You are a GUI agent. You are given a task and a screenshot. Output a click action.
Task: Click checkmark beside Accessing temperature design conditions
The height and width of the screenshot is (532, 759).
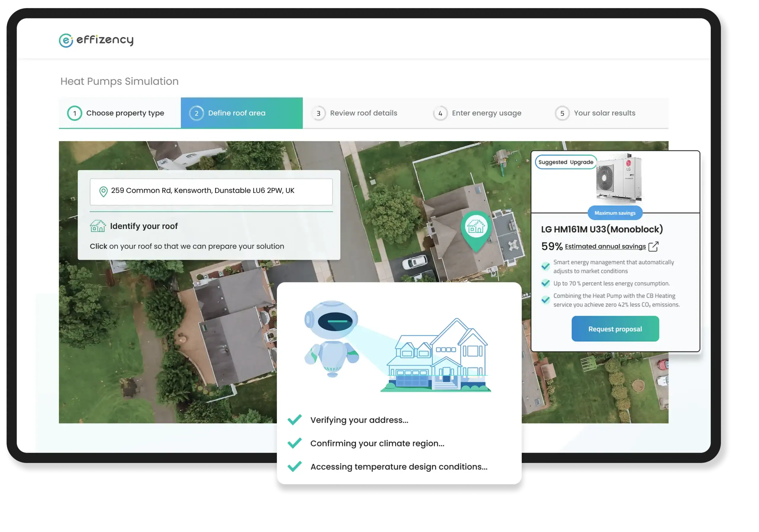[294, 466]
